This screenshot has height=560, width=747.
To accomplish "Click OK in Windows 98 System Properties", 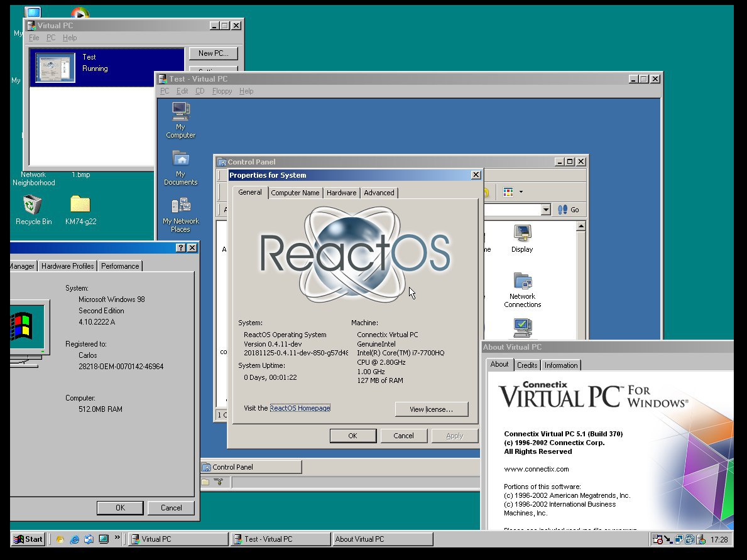I will [120, 508].
